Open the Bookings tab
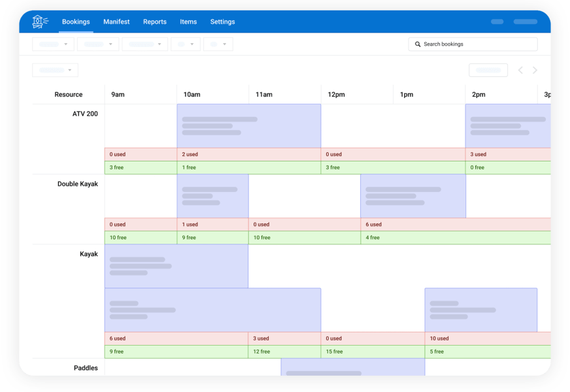The width and height of the screenshot is (570, 392). (x=76, y=22)
